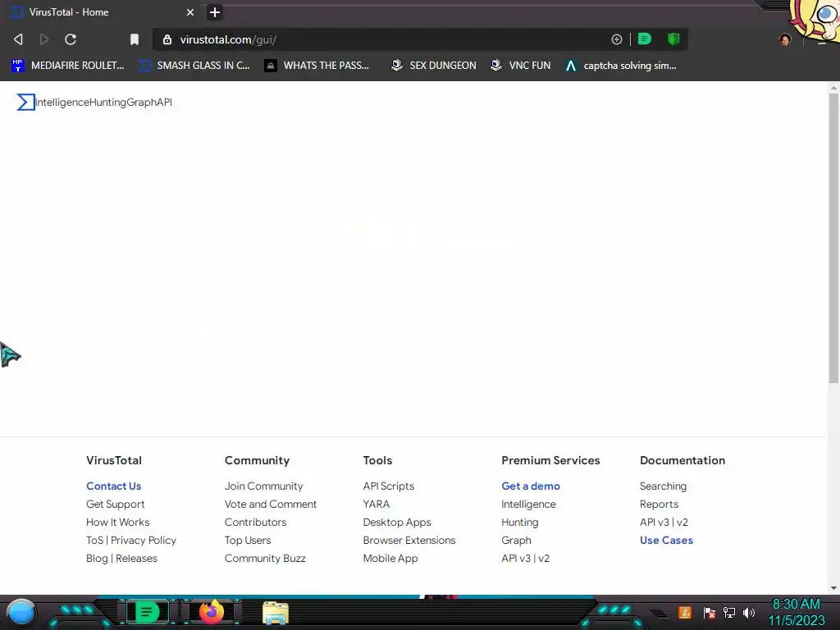The image size is (840, 630).
Task: Open the API Scripts link
Action: [388, 486]
